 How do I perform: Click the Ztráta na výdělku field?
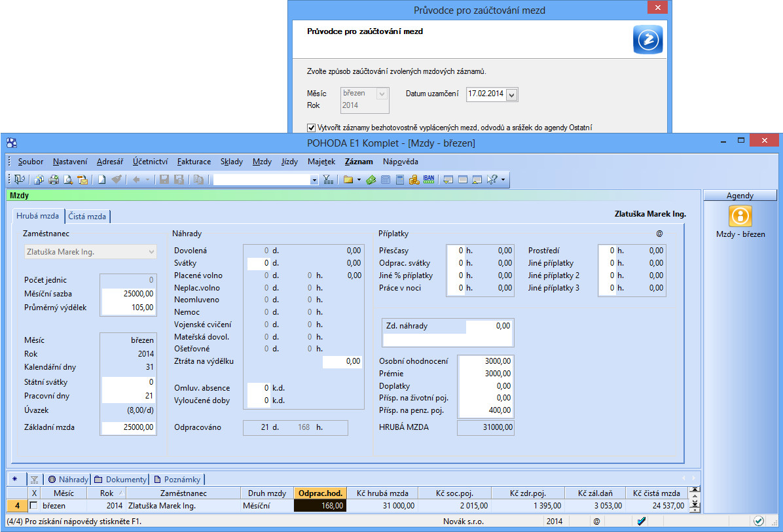pos(342,361)
